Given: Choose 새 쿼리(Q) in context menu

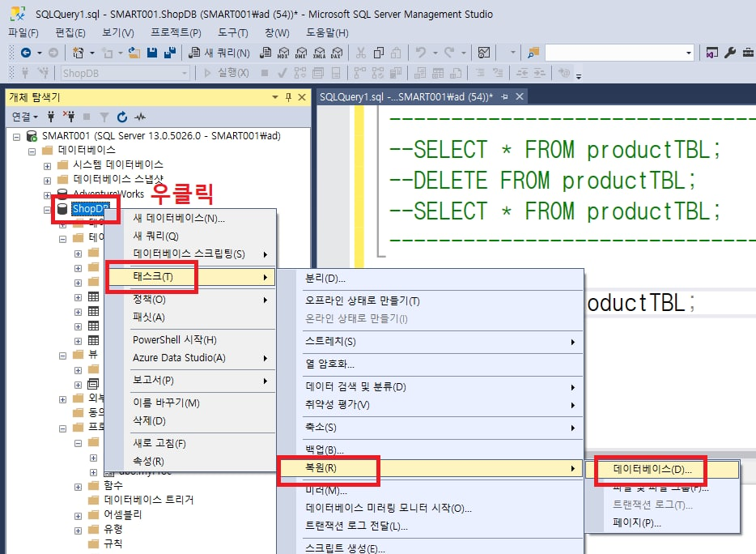Looking at the screenshot, I should (190, 236).
